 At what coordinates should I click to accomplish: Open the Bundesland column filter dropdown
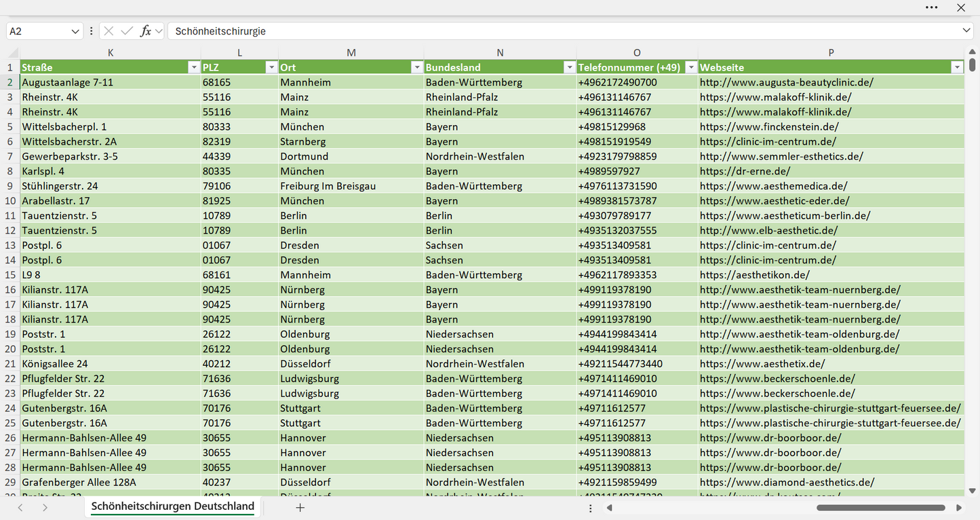(x=569, y=67)
